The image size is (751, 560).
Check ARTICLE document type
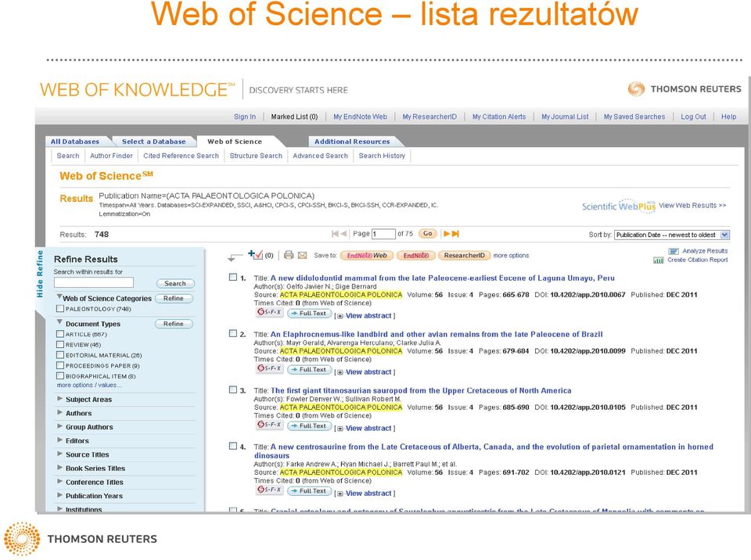[x=60, y=334]
